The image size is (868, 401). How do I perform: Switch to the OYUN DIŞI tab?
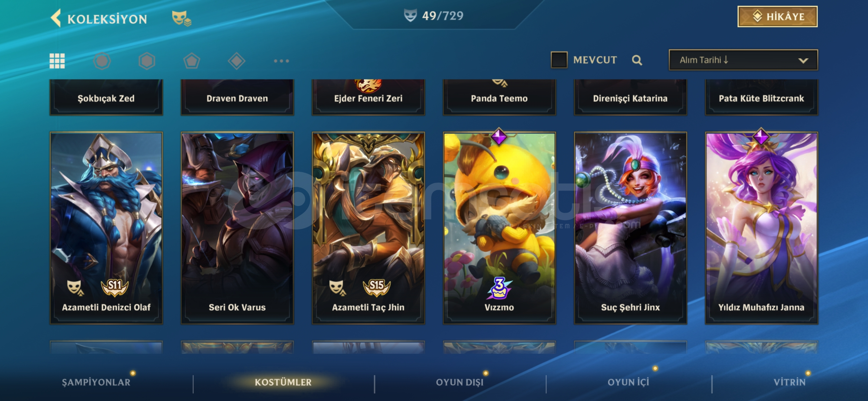click(460, 382)
